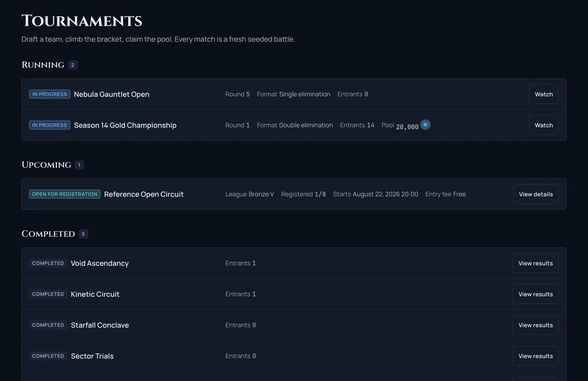Viewport: 588px width, 381px height.
Task: Click the Completed count badge showing 5
Action: pos(83,234)
